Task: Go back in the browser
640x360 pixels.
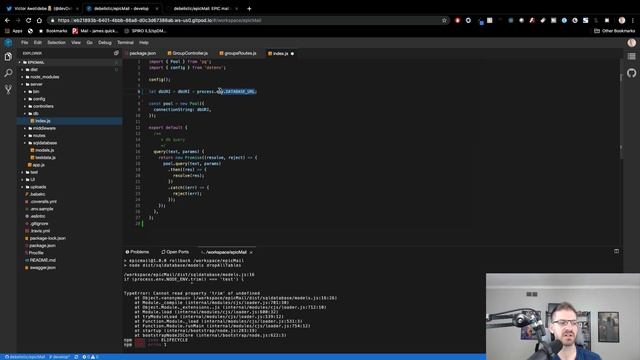Action: [x=7, y=20]
